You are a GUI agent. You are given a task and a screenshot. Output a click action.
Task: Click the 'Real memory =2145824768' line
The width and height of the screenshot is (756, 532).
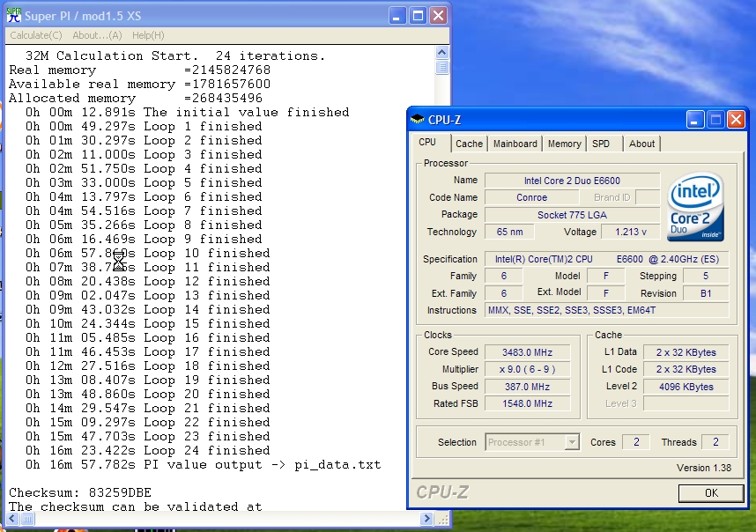[x=140, y=70]
